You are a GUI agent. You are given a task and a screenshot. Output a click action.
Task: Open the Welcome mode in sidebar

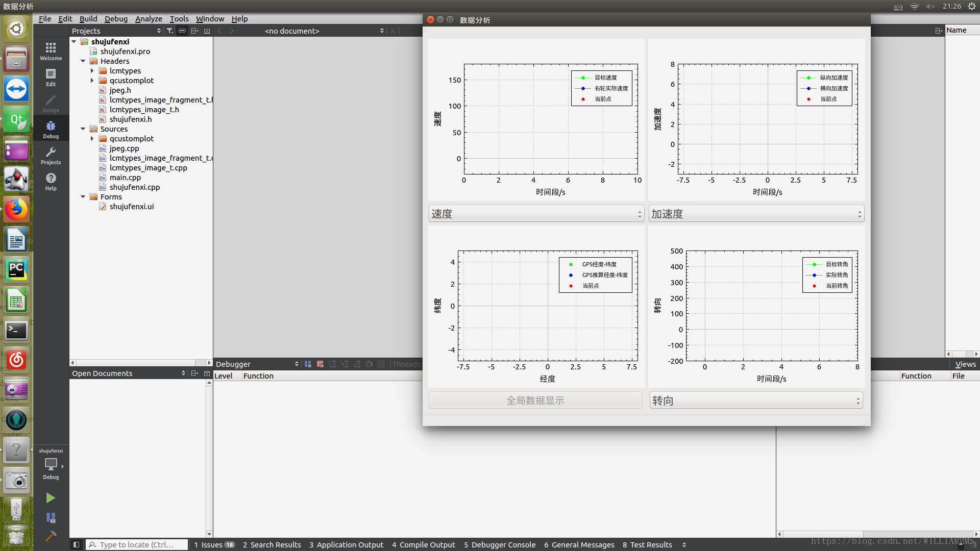coord(51,51)
